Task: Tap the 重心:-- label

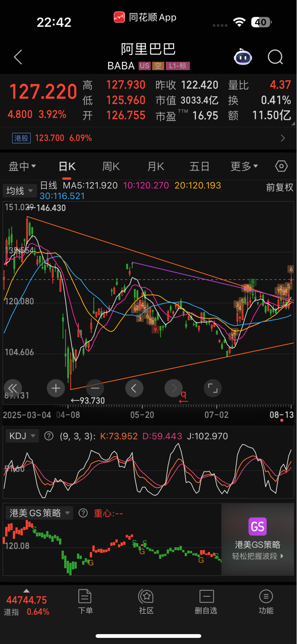Action: [109, 513]
